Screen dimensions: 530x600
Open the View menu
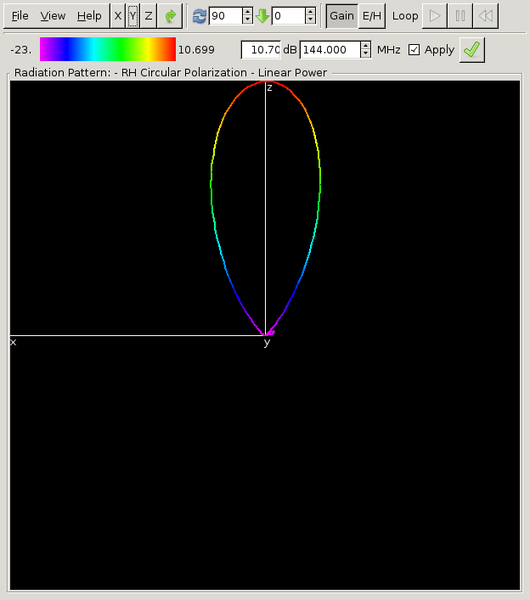[53, 16]
